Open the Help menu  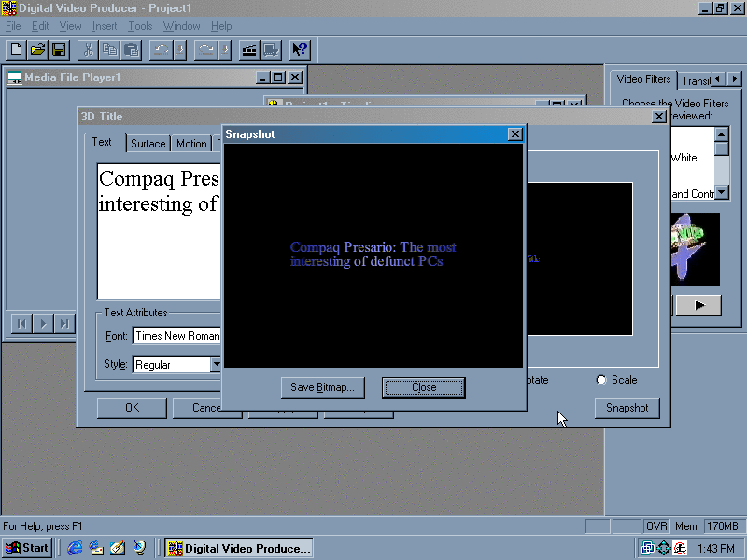click(221, 26)
